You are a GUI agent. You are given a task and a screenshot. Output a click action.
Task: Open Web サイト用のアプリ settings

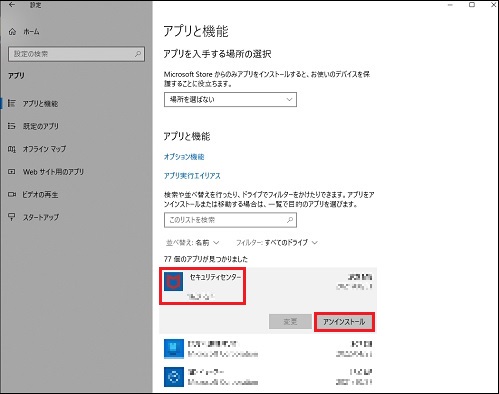pyautogui.click(x=53, y=172)
